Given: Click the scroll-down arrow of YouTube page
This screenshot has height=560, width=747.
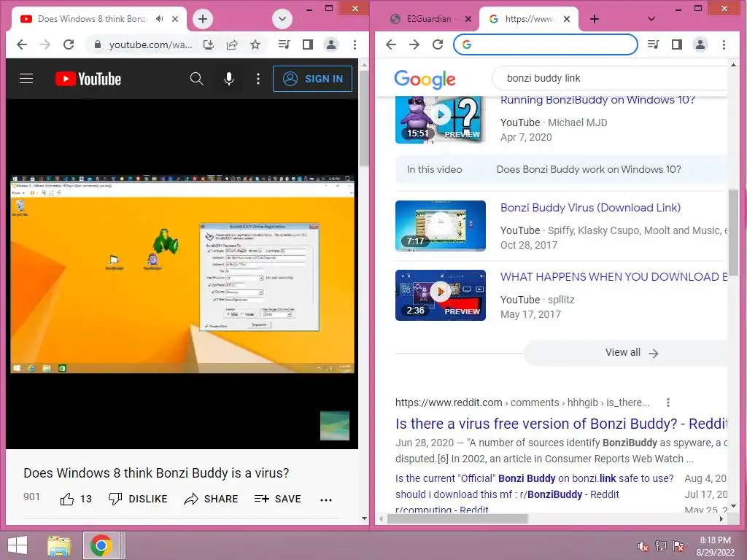Looking at the screenshot, I should pos(364,518).
